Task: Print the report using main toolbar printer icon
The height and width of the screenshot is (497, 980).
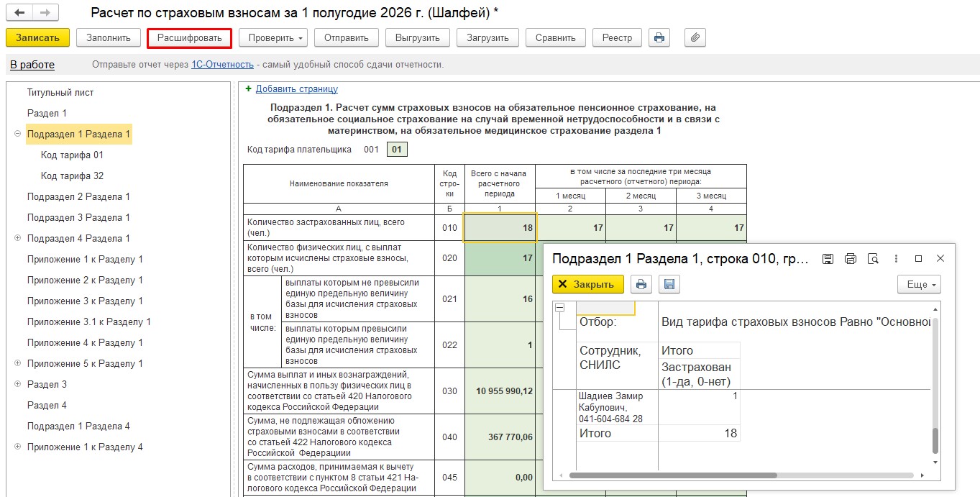Action: (659, 38)
